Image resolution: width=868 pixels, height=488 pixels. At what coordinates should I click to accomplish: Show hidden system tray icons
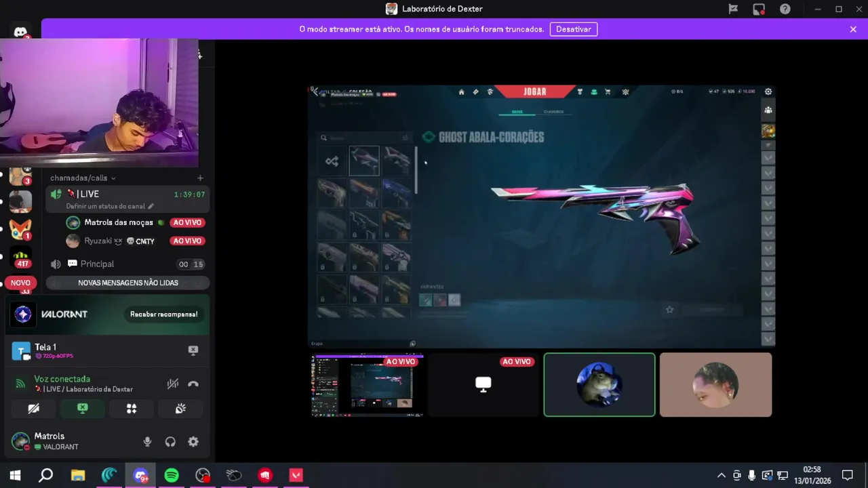[x=721, y=476]
